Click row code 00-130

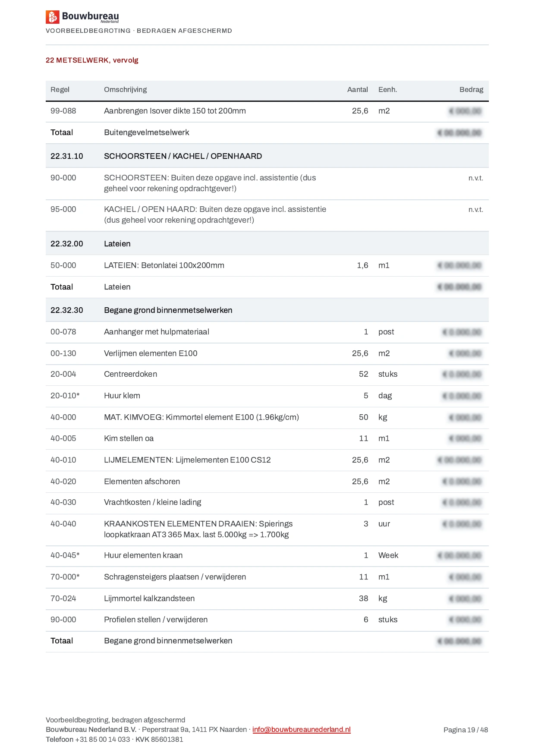63,353
